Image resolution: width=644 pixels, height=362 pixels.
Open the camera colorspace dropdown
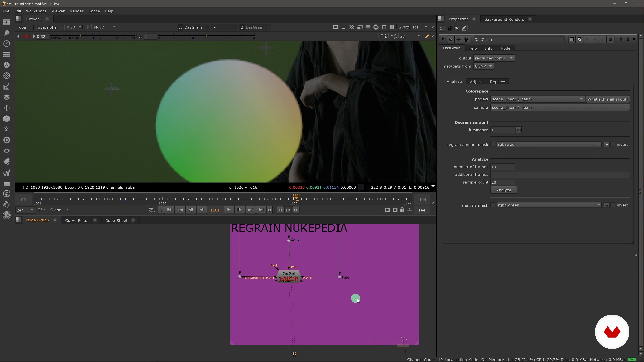coord(560,107)
